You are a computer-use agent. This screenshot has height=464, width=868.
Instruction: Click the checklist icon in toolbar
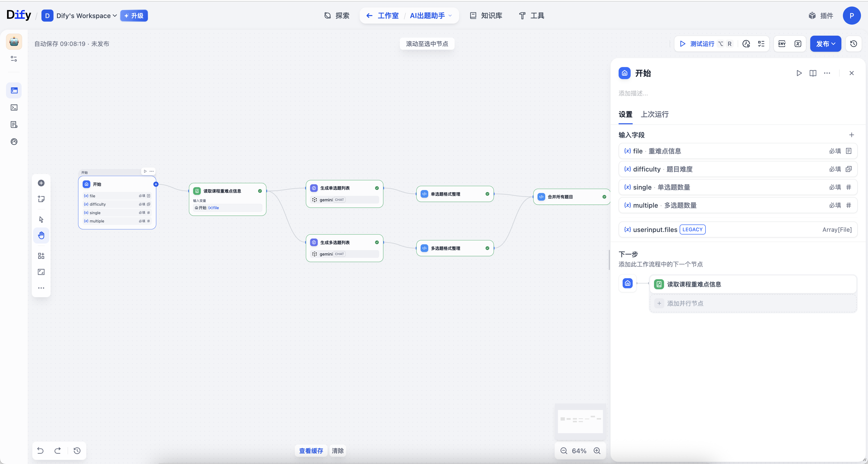pyautogui.click(x=761, y=44)
